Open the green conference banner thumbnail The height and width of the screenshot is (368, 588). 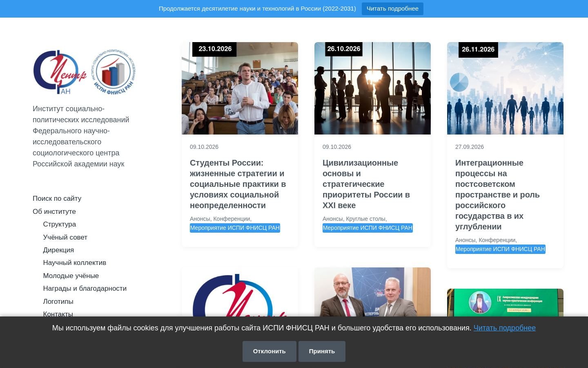click(505, 303)
